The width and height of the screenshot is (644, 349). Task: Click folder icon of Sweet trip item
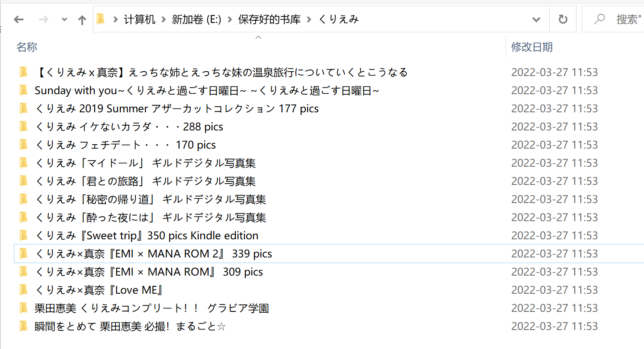coord(24,235)
